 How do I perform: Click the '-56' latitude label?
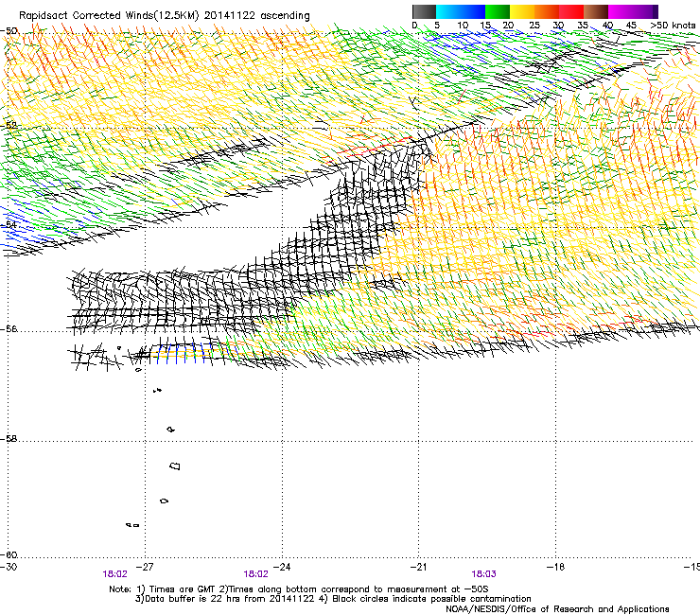[9, 328]
